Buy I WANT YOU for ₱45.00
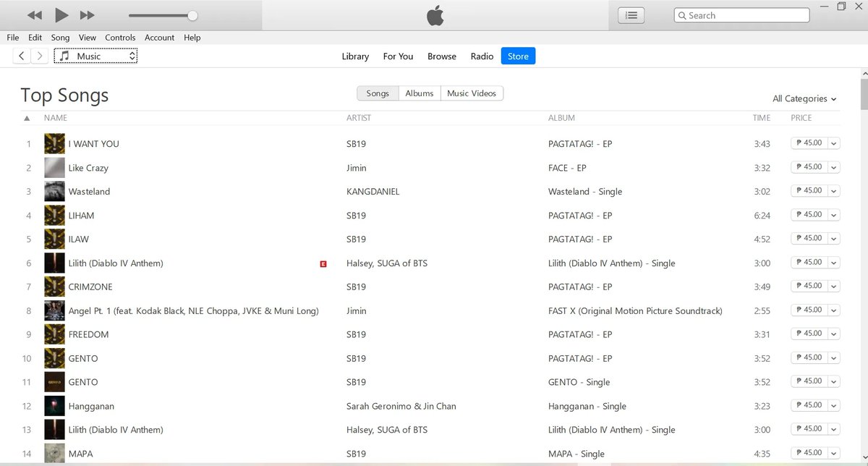Screen dimensions: 868x466 click(x=809, y=143)
